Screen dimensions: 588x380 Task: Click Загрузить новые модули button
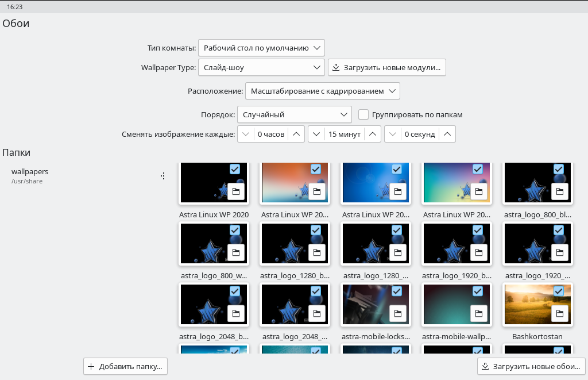click(x=387, y=67)
